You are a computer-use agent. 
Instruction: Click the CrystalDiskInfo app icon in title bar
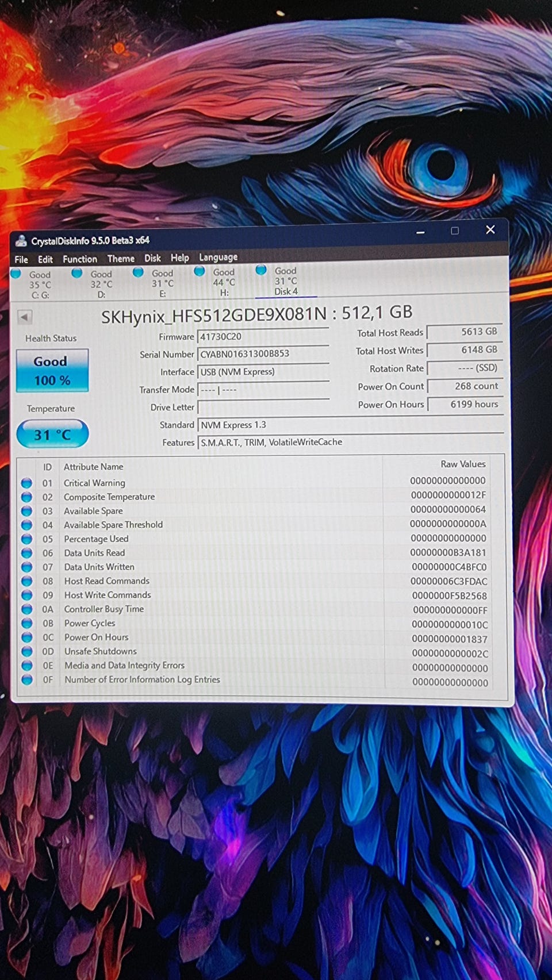click(21, 241)
